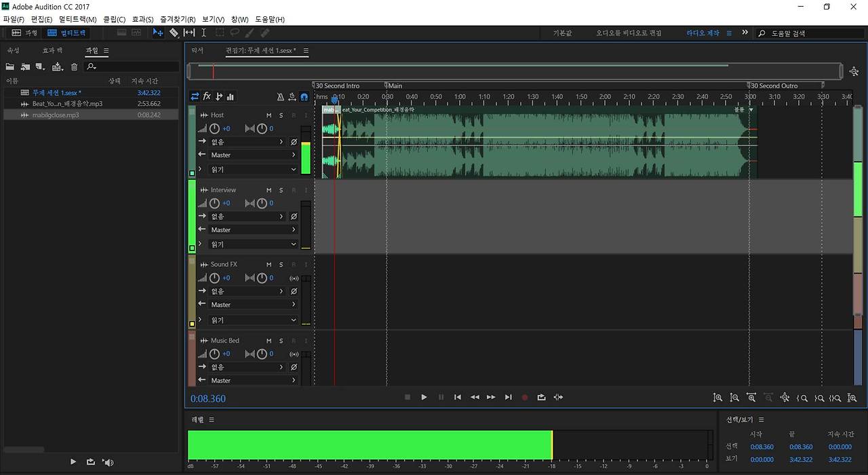Screen dimensions: 868x475
Task: Show inputs/outputs section in track controls
Action: tap(195, 96)
